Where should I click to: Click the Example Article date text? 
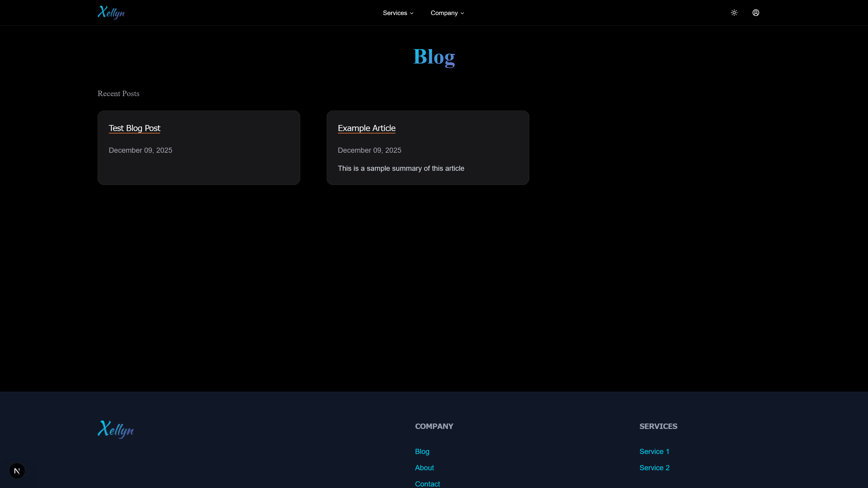point(370,150)
